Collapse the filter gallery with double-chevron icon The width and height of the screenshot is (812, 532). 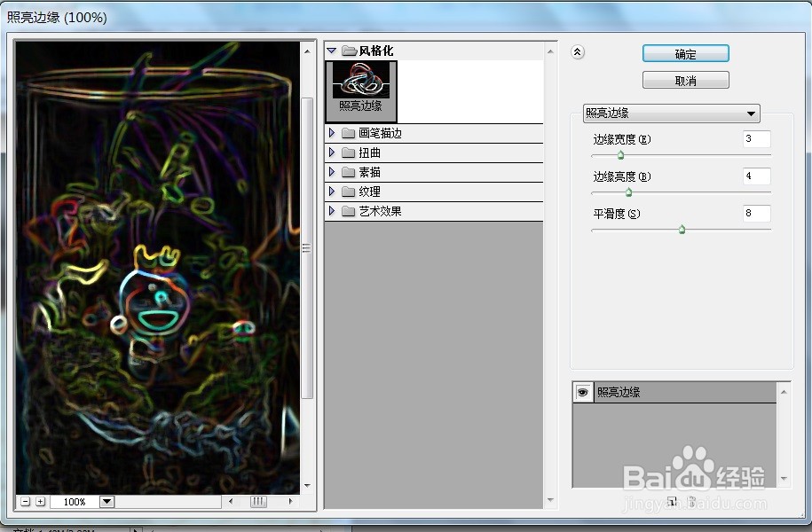pyautogui.click(x=578, y=51)
